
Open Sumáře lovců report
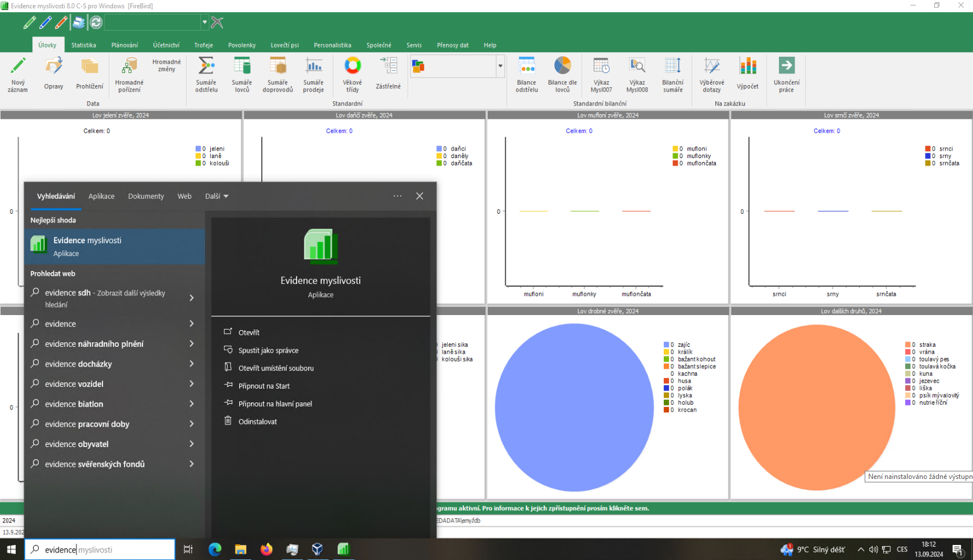tap(242, 74)
